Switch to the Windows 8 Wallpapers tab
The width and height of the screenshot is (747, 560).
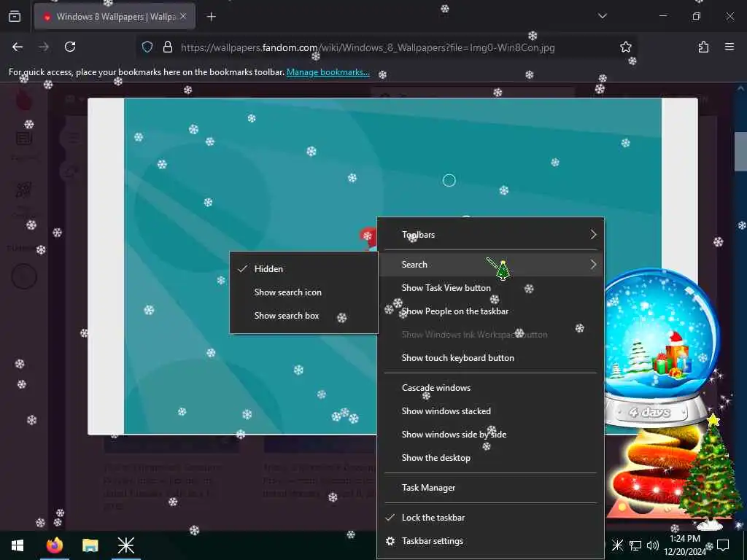click(x=115, y=17)
